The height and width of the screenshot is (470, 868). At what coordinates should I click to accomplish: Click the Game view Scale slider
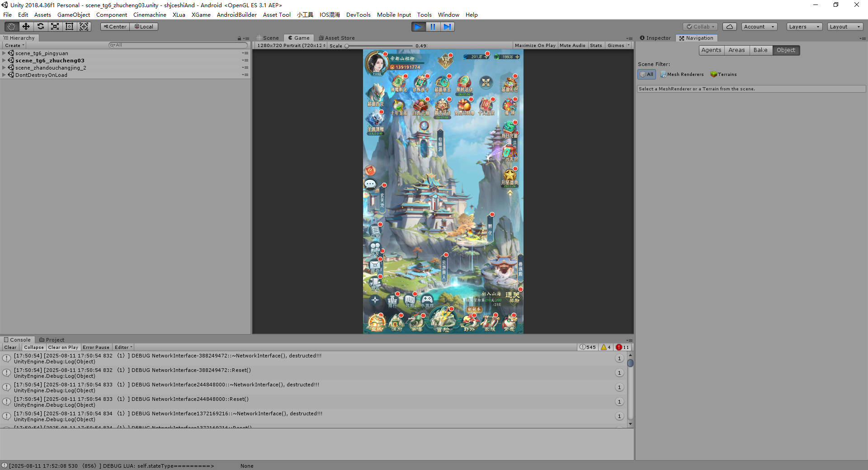[379, 46]
